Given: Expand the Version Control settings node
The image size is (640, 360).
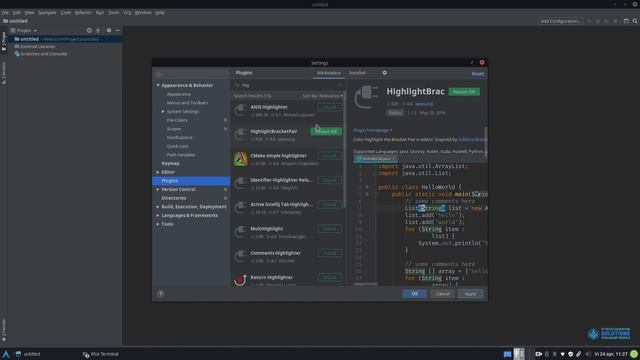Looking at the screenshot, I should 158,189.
